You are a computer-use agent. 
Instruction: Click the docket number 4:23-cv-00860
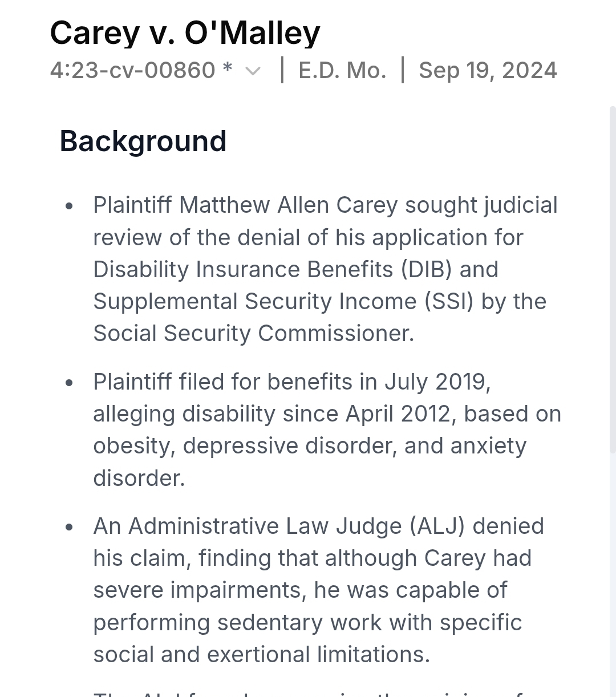(x=132, y=70)
